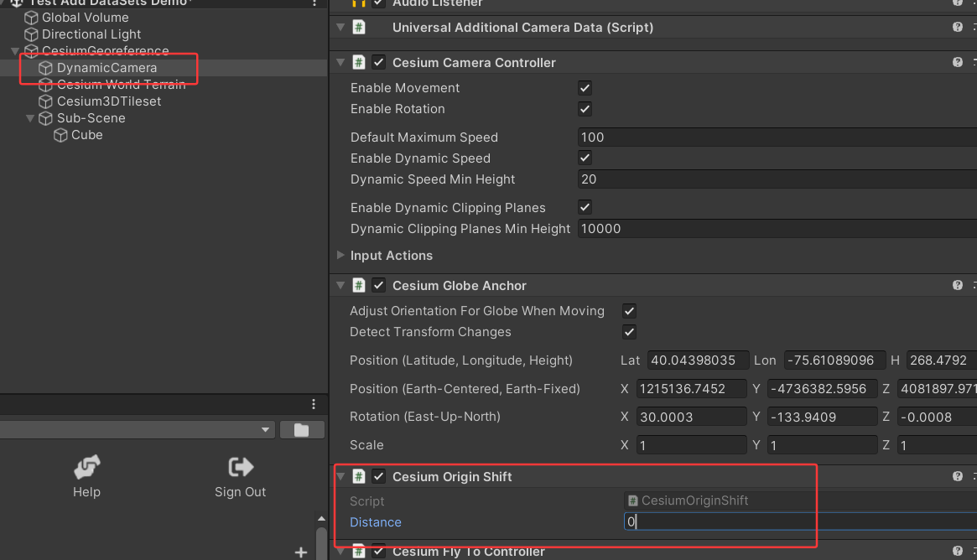Collapse Cesium Origin Shift component
This screenshot has width=977, height=560.
(x=340, y=476)
